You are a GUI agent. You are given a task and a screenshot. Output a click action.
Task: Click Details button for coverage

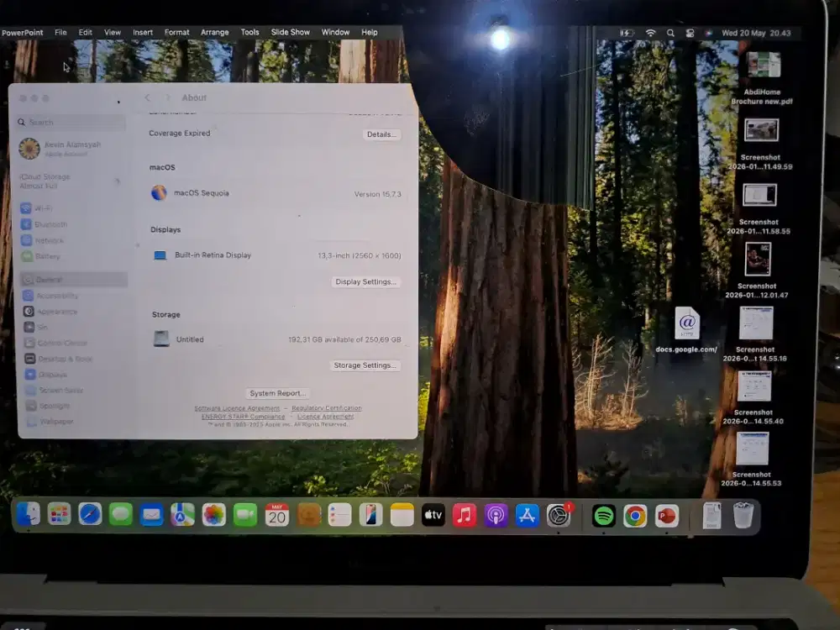pos(381,134)
